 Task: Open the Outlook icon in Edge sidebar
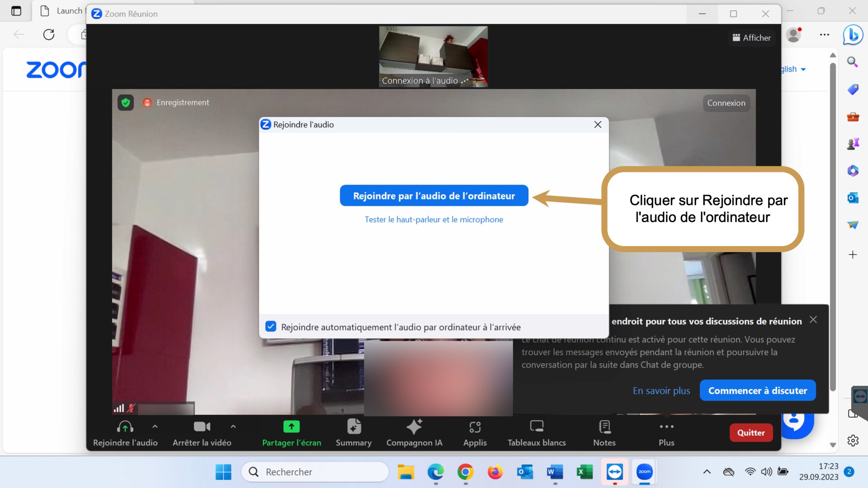(x=853, y=198)
